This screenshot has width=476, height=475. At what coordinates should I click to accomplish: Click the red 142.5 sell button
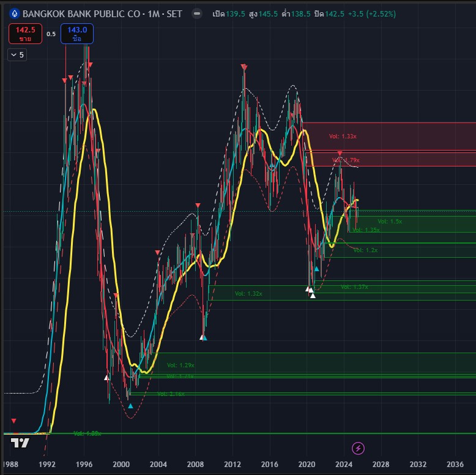[25, 34]
